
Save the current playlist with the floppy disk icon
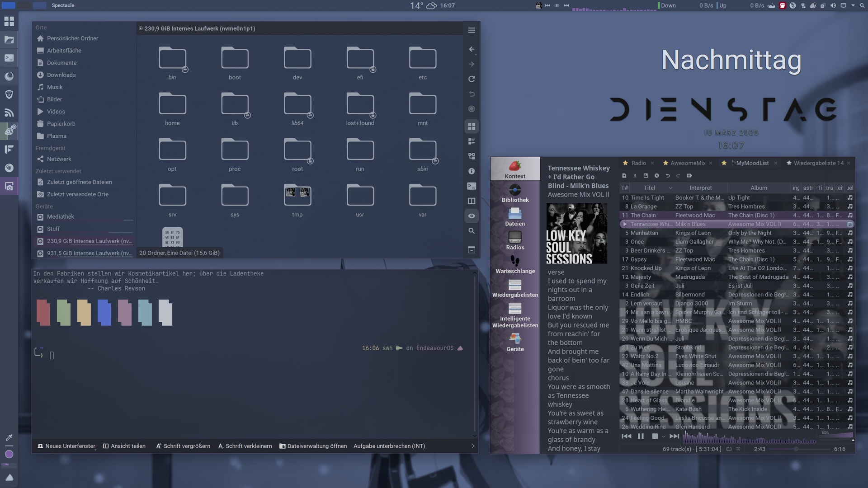(646, 176)
